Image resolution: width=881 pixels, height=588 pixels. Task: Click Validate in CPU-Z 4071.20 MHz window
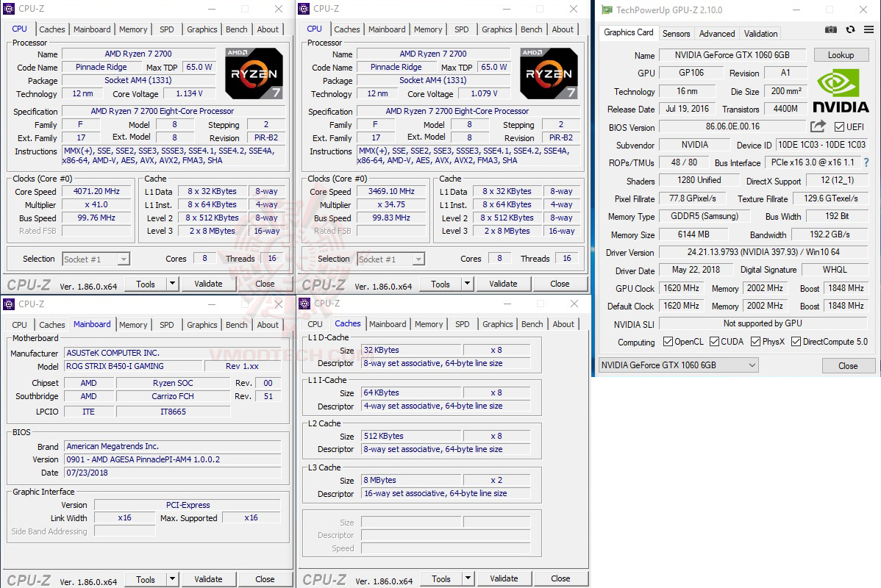click(208, 284)
